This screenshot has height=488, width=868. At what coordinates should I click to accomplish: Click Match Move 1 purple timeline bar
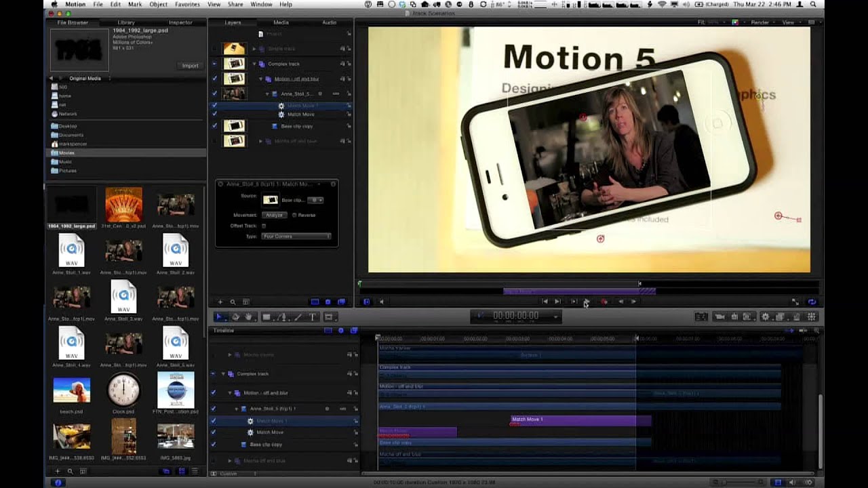point(580,420)
